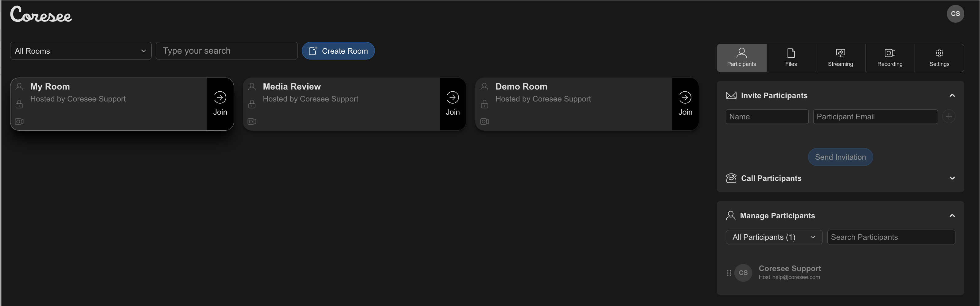The height and width of the screenshot is (306, 980).
Task: Click the Search Participants field
Action: [891, 237]
